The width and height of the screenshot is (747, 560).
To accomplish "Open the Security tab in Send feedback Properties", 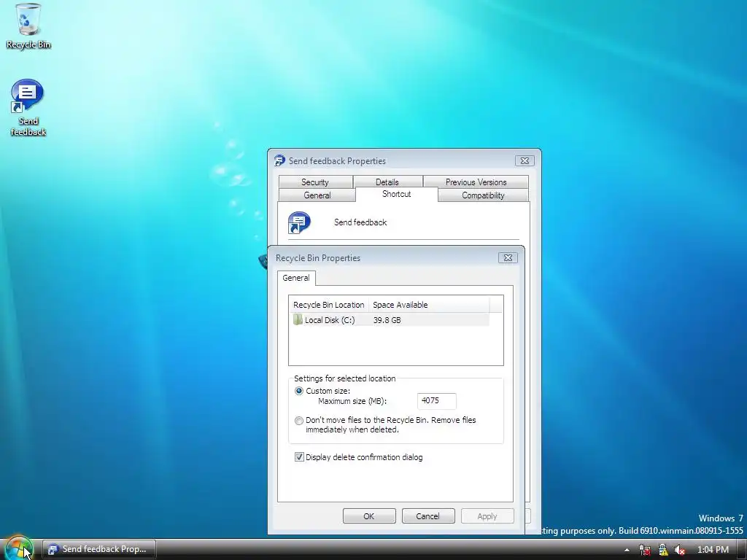I will 315,182.
